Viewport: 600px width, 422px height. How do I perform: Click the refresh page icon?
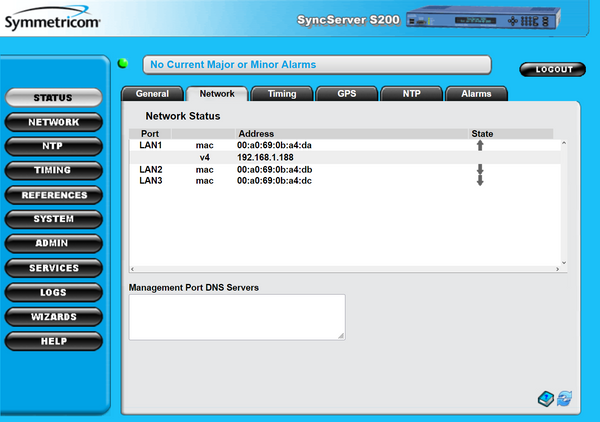point(565,399)
